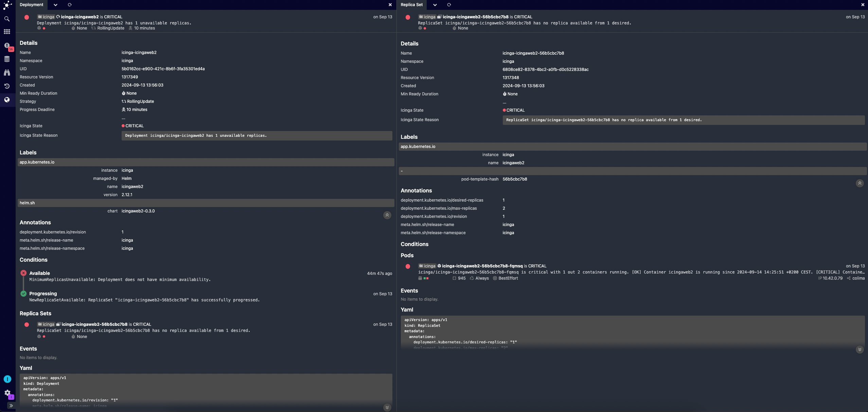Select the Deployment menu tab header

click(31, 4)
